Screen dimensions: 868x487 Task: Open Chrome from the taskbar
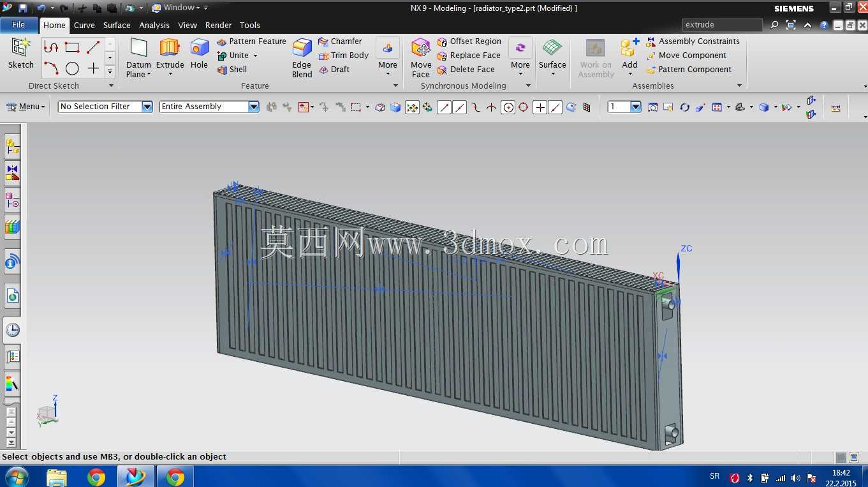coord(96,477)
